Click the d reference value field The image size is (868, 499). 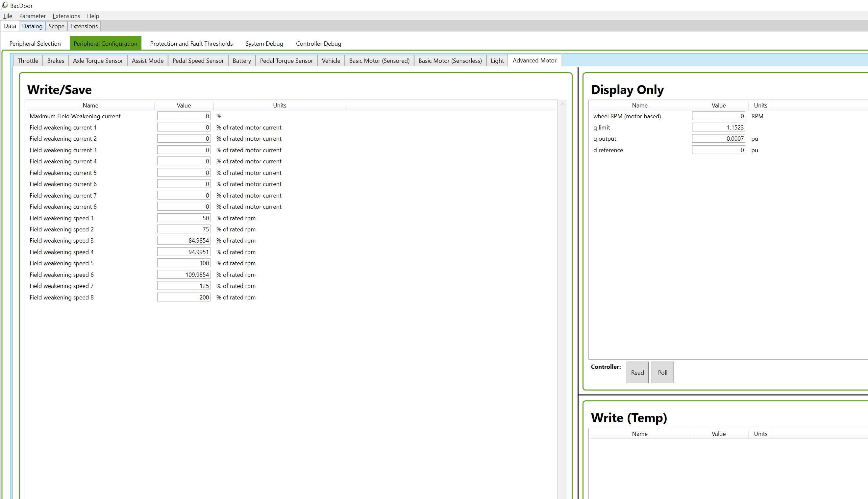[x=719, y=150]
